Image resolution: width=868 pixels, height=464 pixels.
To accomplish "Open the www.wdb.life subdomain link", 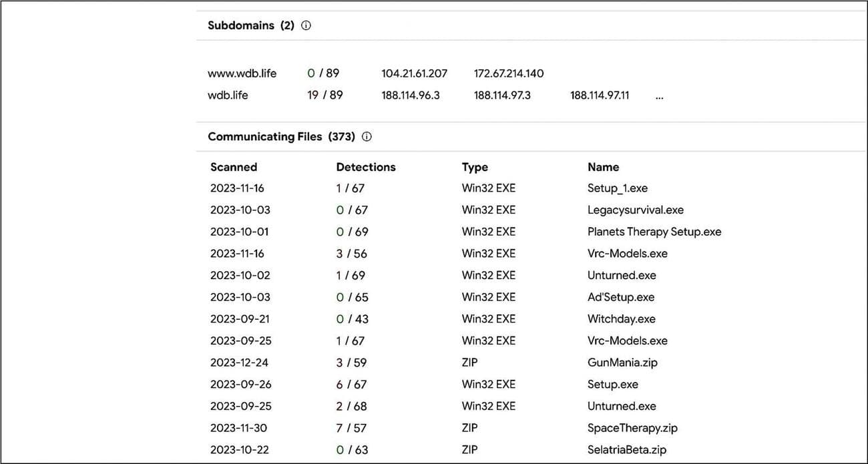I will [242, 73].
